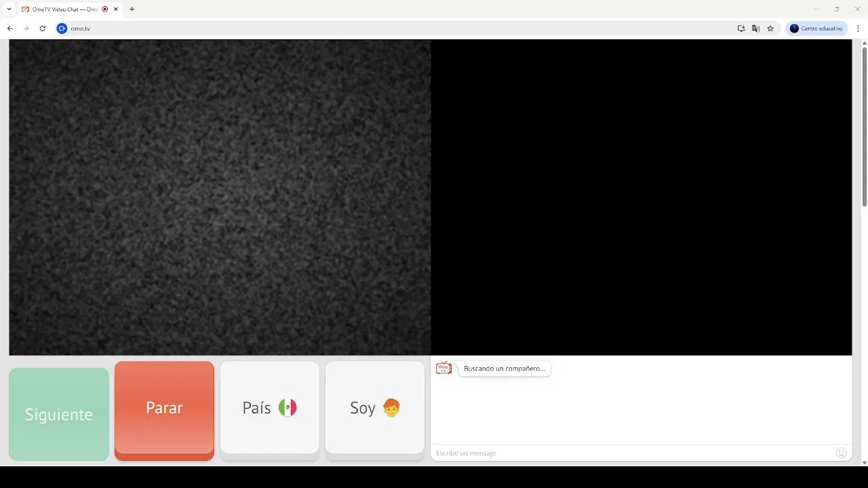This screenshot has height=488, width=868.
Task: Click the install app icon in address bar
Action: 741,28
